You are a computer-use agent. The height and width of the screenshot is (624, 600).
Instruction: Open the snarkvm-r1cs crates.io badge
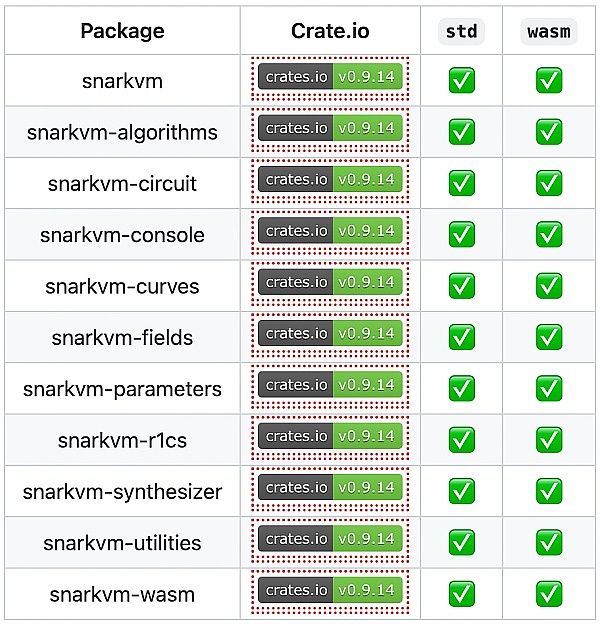(330, 437)
